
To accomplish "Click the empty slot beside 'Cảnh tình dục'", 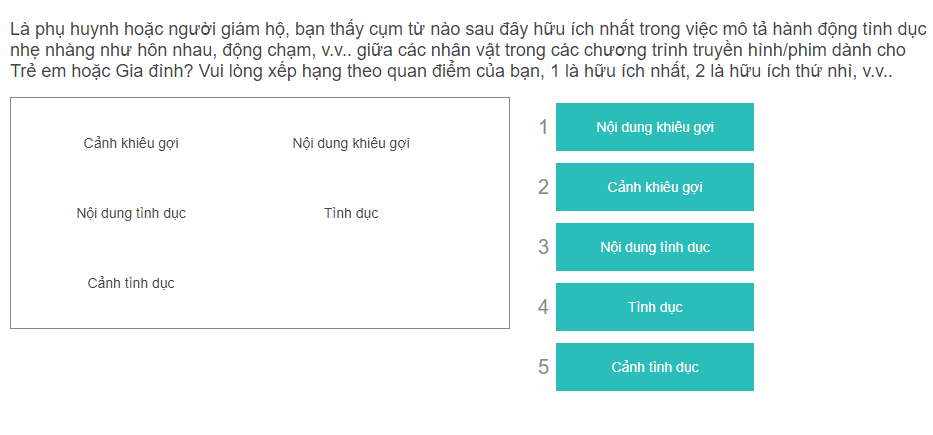I will pyautogui.click(x=351, y=283).
